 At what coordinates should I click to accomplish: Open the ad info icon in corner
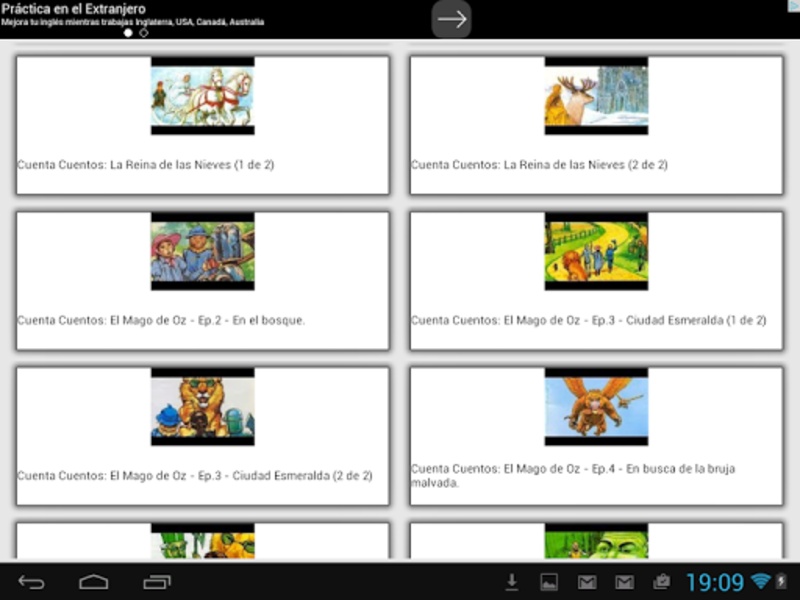[794, 5]
